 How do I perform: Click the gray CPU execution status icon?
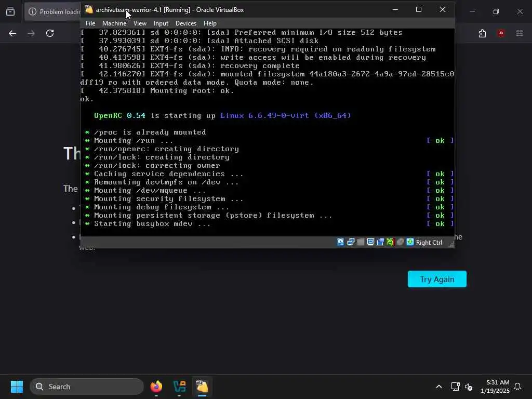point(401,242)
